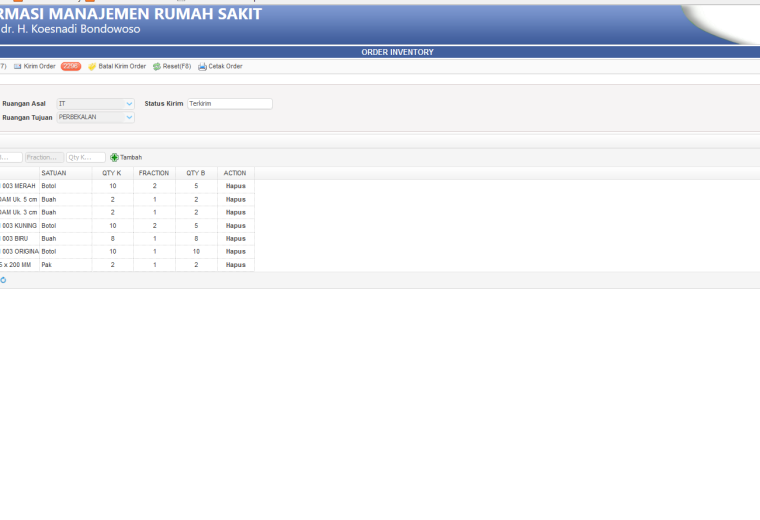Screen dimensions: 760x520
Task: Click the Cetak Order printer icon
Action: pyautogui.click(x=202, y=66)
